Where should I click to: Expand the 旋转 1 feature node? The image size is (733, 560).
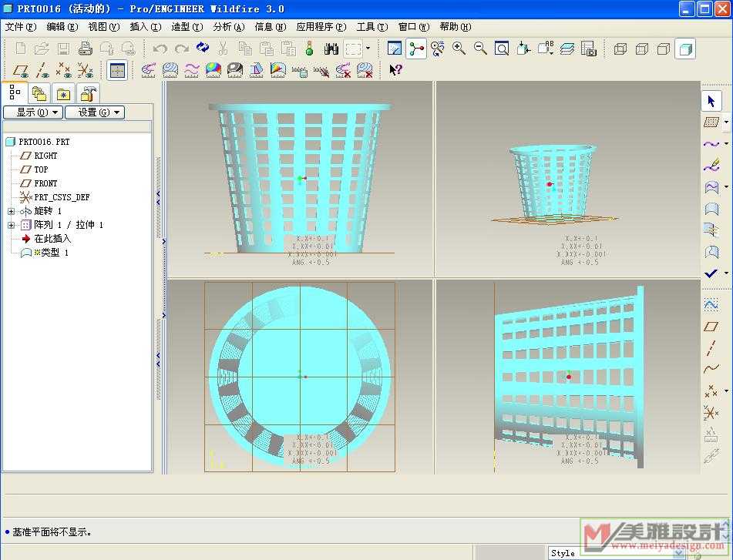click(12, 211)
